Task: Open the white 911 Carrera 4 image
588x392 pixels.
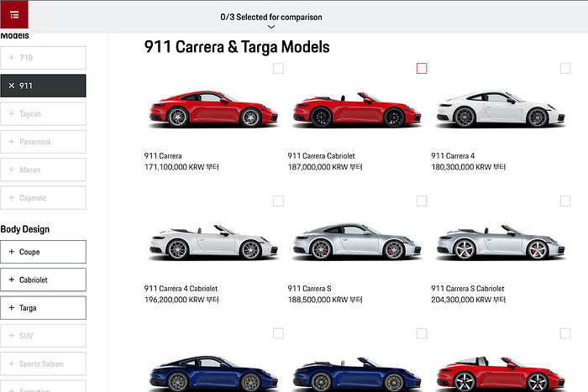Action: tap(501, 109)
